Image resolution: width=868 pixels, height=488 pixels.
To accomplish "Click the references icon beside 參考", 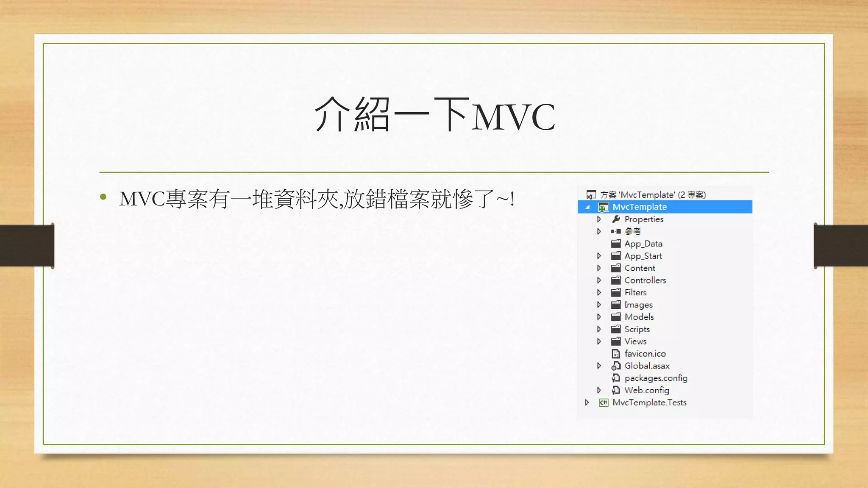I will coord(616,231).
